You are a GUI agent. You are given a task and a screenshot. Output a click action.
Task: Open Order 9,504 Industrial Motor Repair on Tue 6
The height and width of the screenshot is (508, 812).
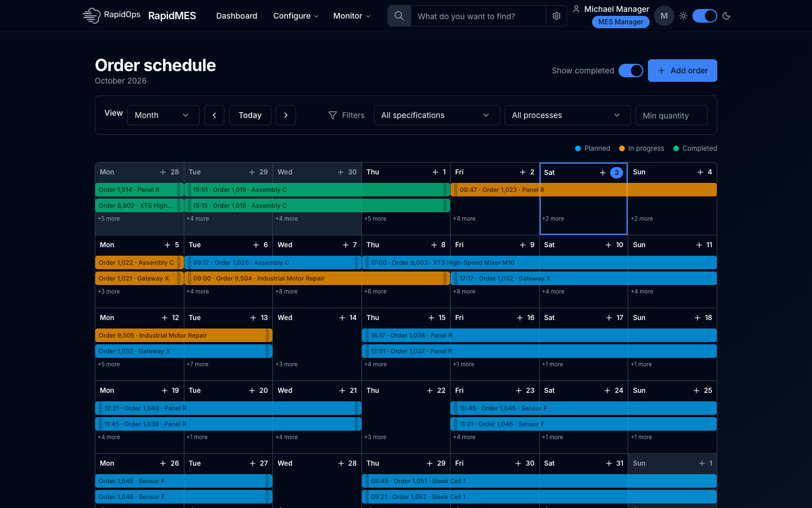pos(317,278)
